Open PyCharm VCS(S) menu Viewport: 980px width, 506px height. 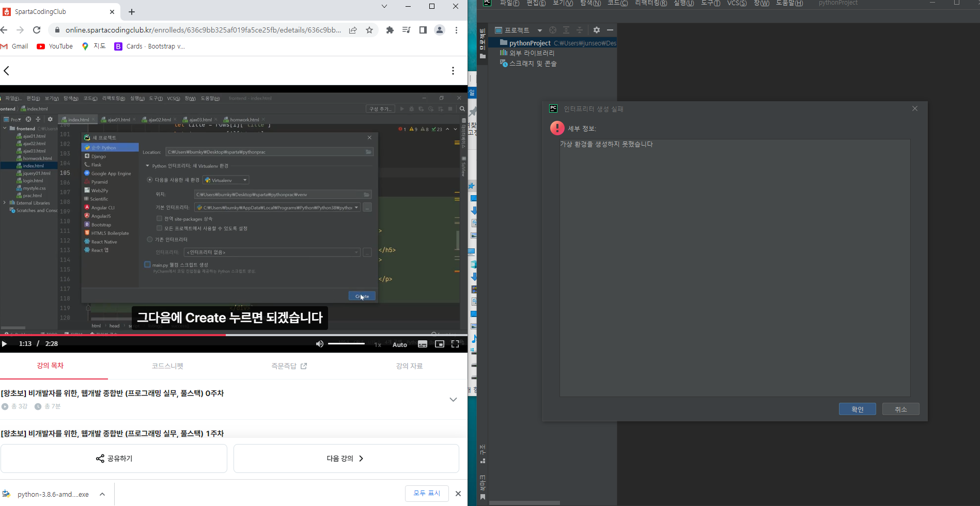[737, 3]
